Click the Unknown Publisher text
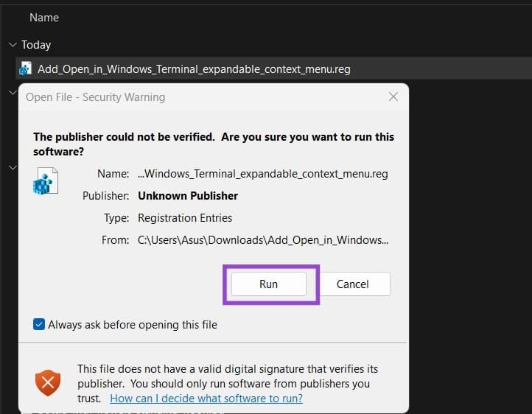 pyautogui.click(x=188, y=196)
